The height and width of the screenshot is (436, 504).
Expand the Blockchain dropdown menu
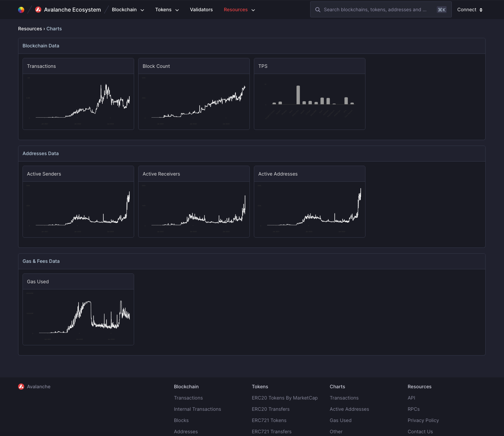click(x=128, y=10)
